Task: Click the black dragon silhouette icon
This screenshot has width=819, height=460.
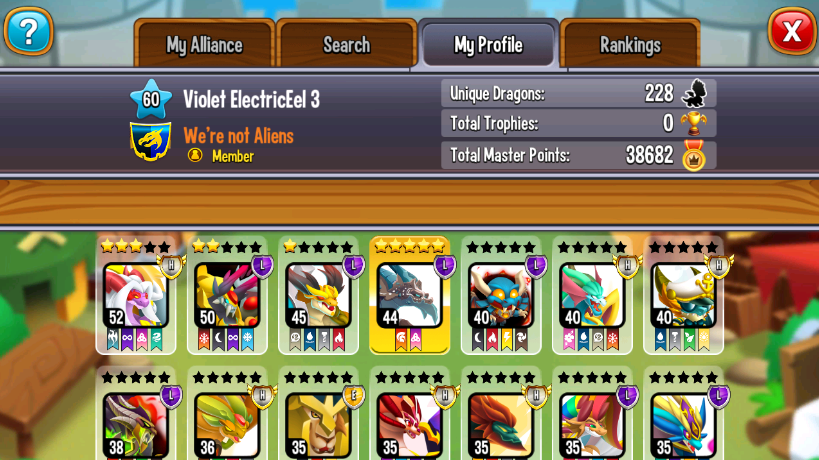Action: (x=694, y=93)
